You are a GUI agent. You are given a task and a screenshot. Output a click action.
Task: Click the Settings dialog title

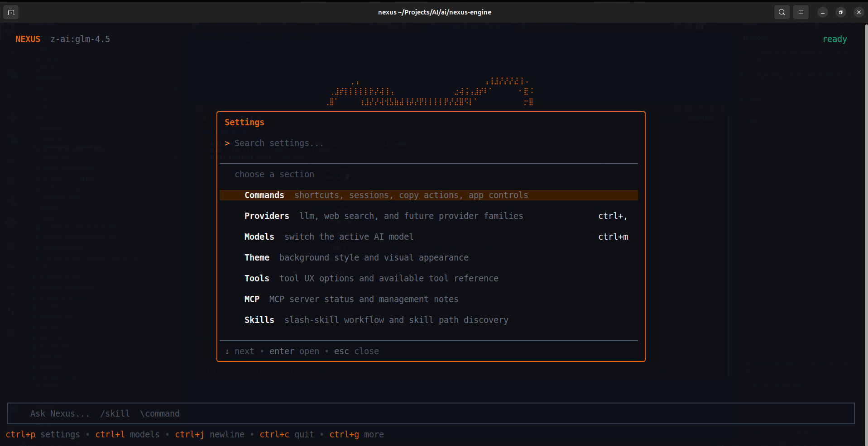(x=245, y=122)
